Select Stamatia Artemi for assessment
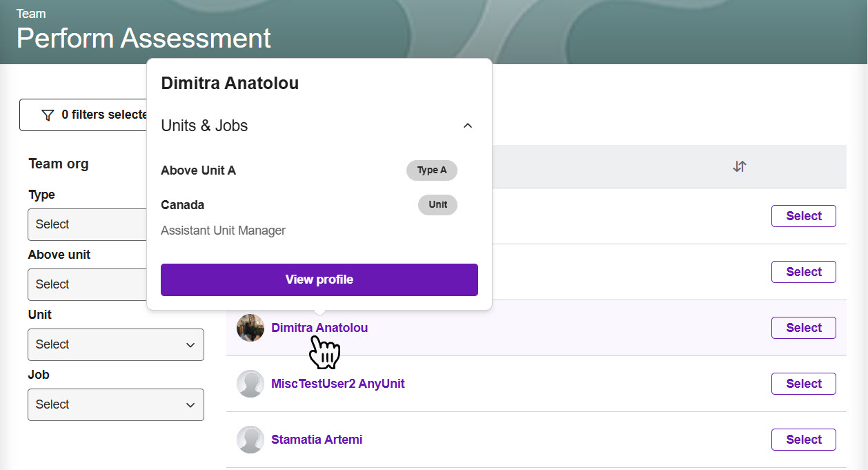Image resolution: width=868 pixels, height=470 pixels. tap(804, 440)
